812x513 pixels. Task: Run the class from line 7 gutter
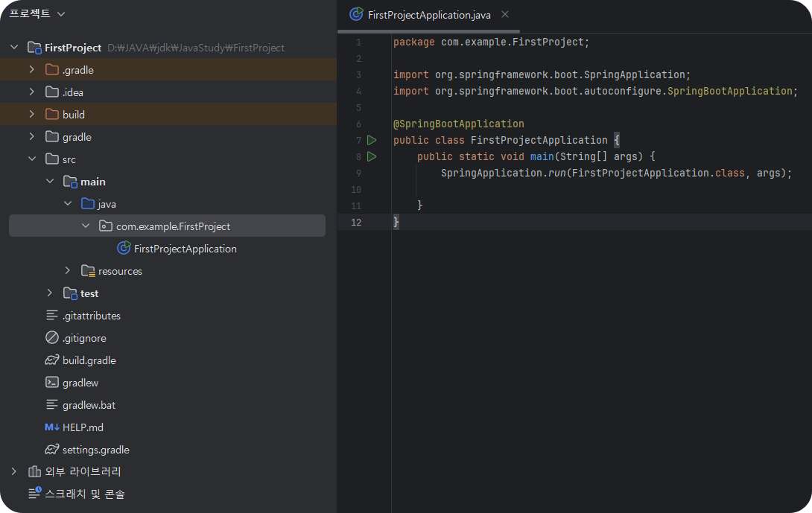pos(371,140)
